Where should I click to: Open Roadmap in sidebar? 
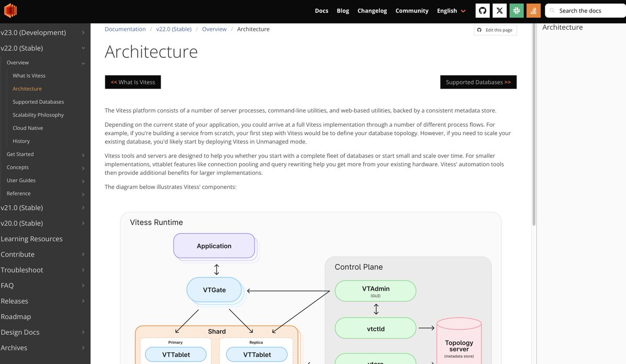16,317
